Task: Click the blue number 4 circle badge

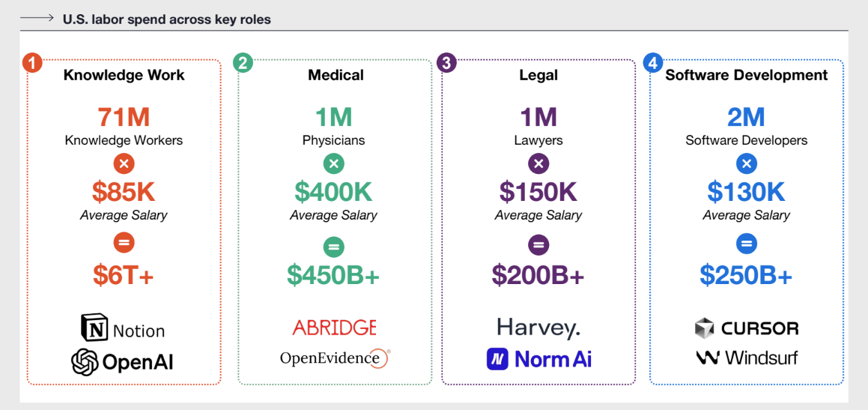Action: (x=652, y=62)
